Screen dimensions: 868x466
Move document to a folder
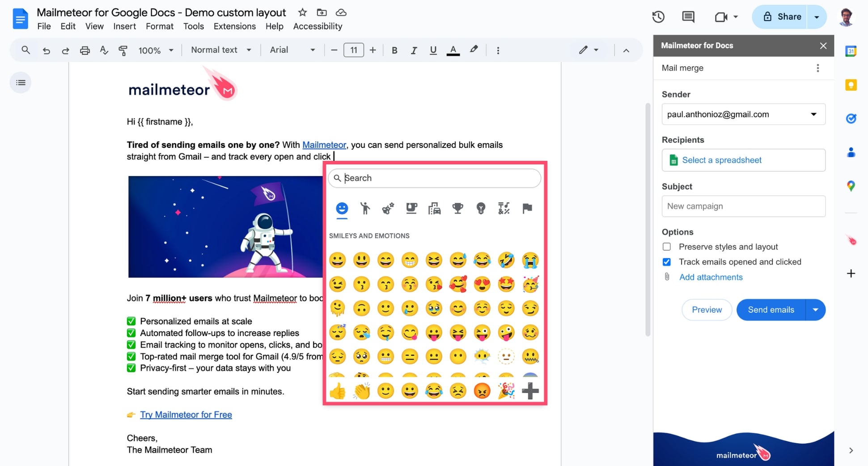coord(322,13)
